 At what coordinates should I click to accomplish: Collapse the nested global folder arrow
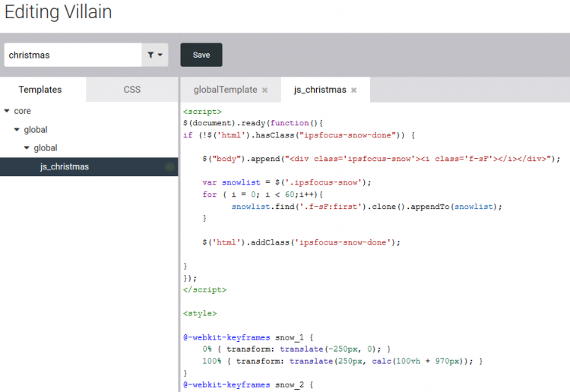coord(27,148)
